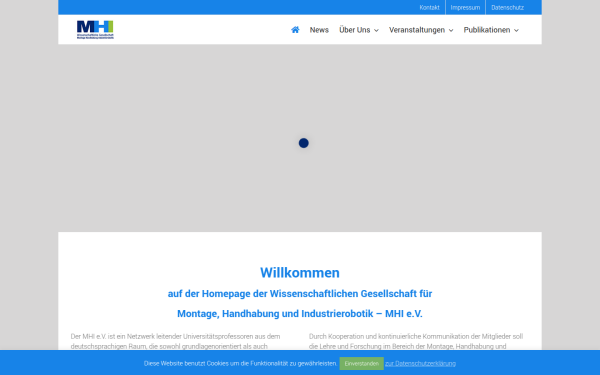Open the Über Uns menu

pyautogui.click(x=355, y=30)
